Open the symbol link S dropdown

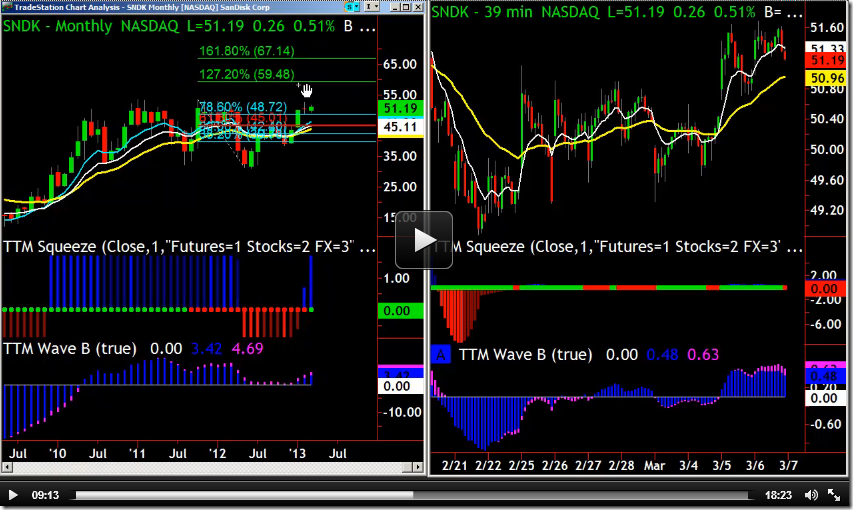(x=353, y=7)
